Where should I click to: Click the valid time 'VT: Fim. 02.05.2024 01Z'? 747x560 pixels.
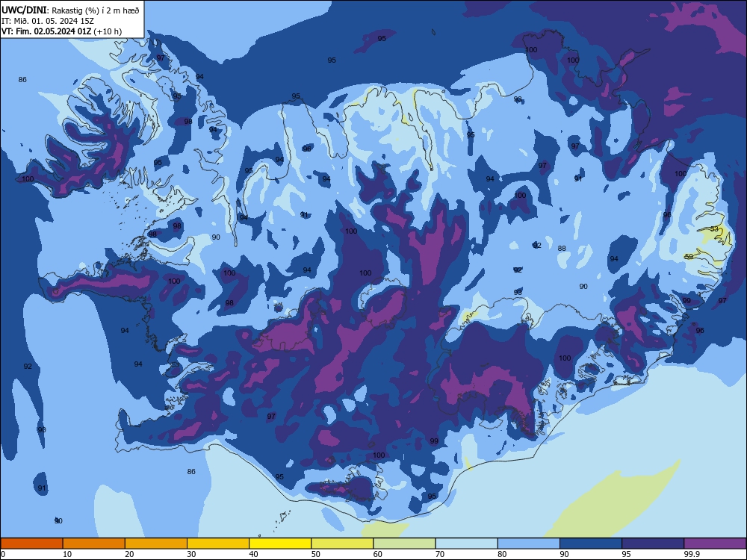(46, 31)
